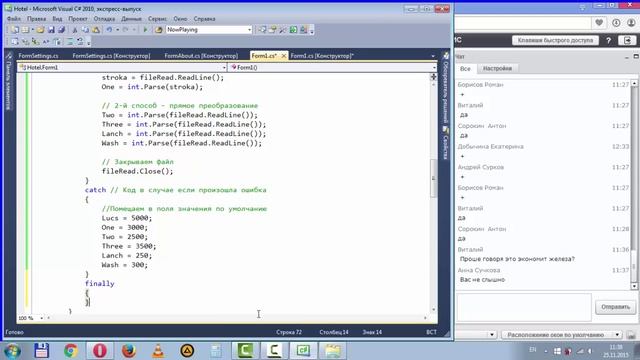Select the Все chat tab
Image resolution: width=640 pixels, height=360 pixels.
465,69
